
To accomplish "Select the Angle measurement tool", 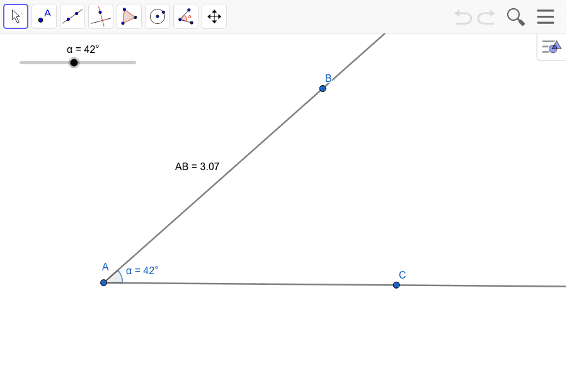I will pos(186,16).
